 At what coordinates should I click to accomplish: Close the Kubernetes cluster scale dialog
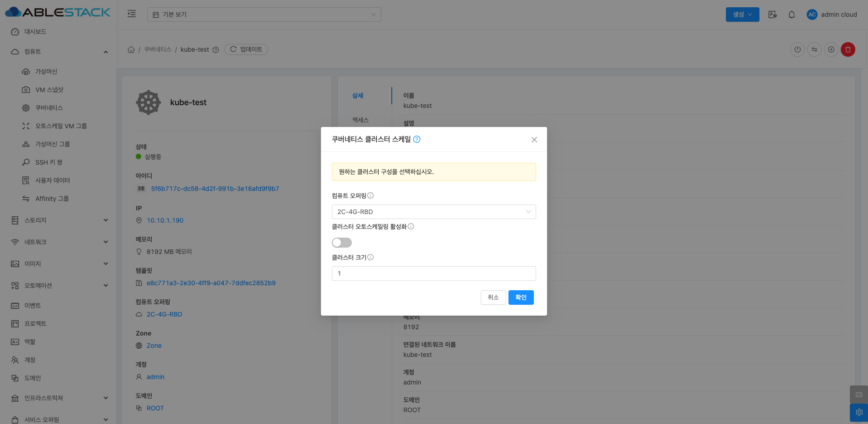click(x=534, y=140)
